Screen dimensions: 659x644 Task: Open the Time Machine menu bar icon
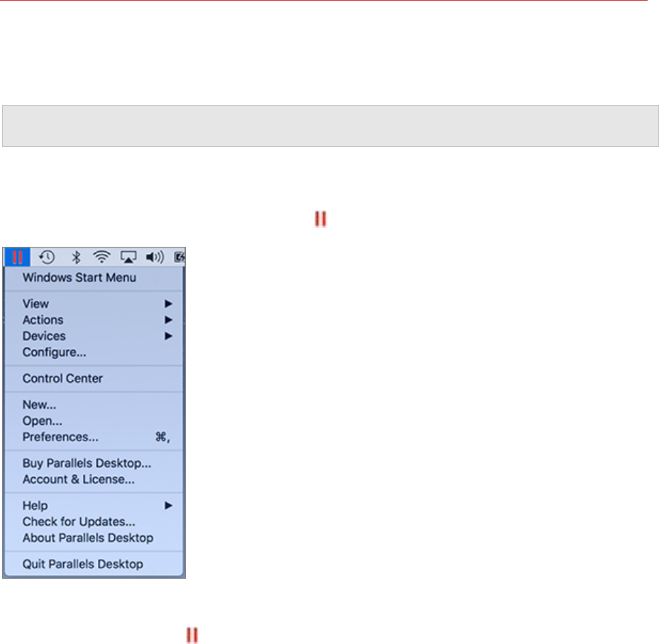47,257
